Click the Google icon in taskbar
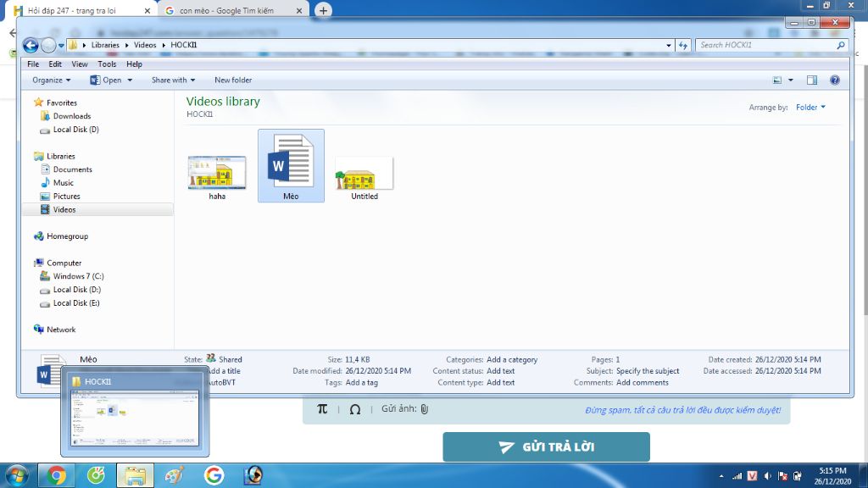 point(214,475)
